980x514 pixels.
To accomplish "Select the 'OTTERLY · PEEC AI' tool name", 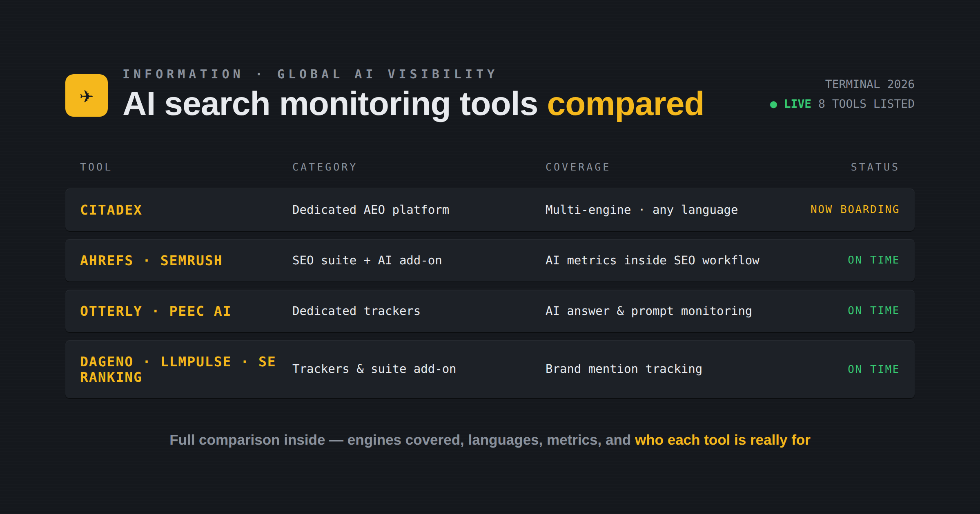I will point(156,311).
